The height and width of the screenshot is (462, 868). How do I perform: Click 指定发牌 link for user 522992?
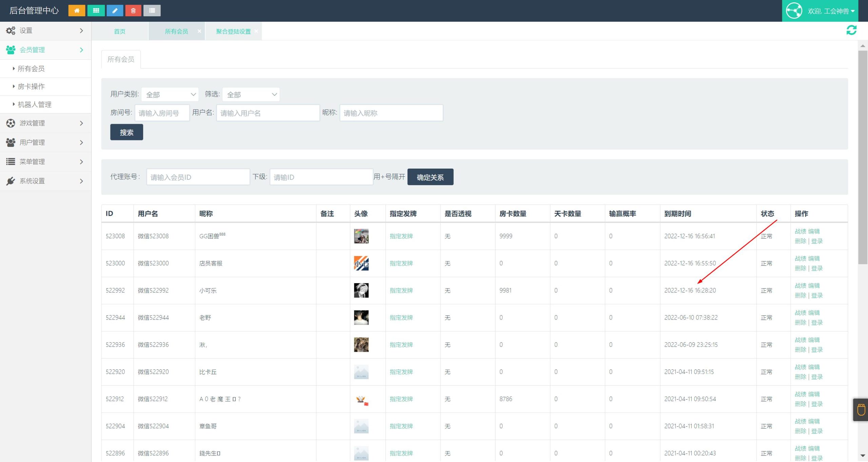click(x=401, y=290)
